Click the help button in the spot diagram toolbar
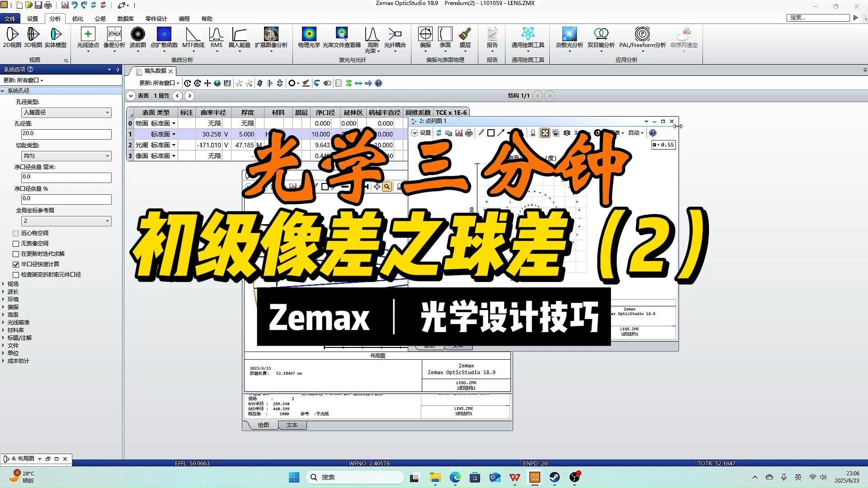The image size is (868, 488). tap(652, 132)
